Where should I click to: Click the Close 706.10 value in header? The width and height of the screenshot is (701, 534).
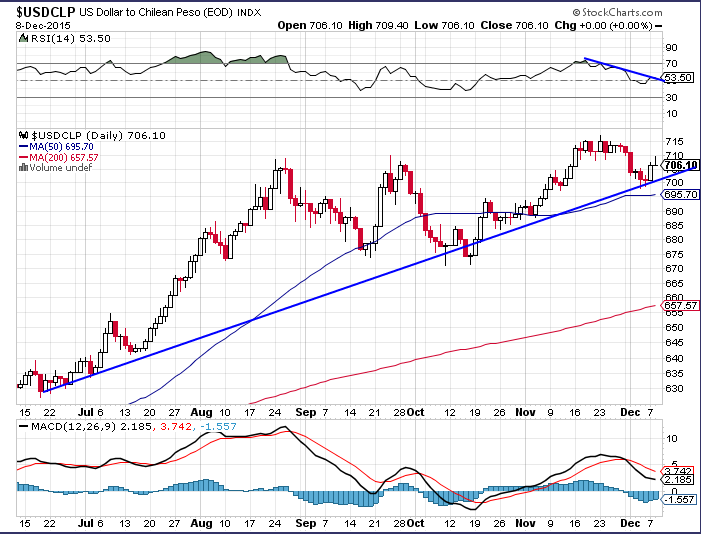point(514,25)
